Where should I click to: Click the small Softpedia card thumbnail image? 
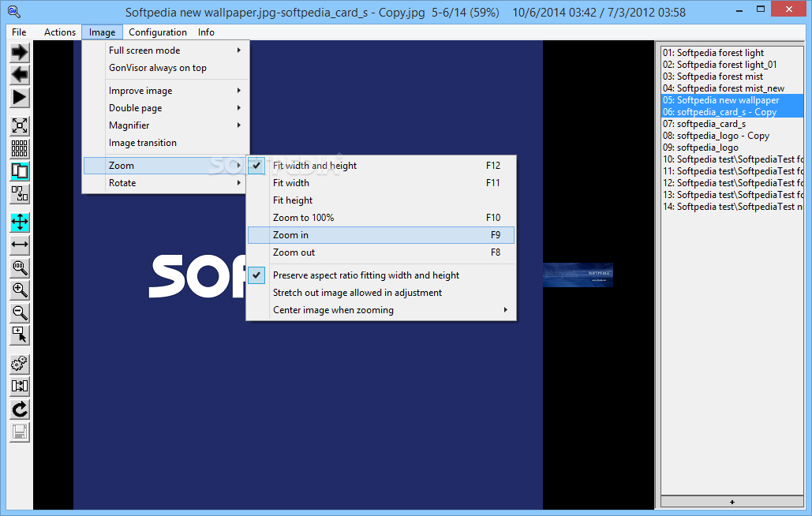pos(578,275)
